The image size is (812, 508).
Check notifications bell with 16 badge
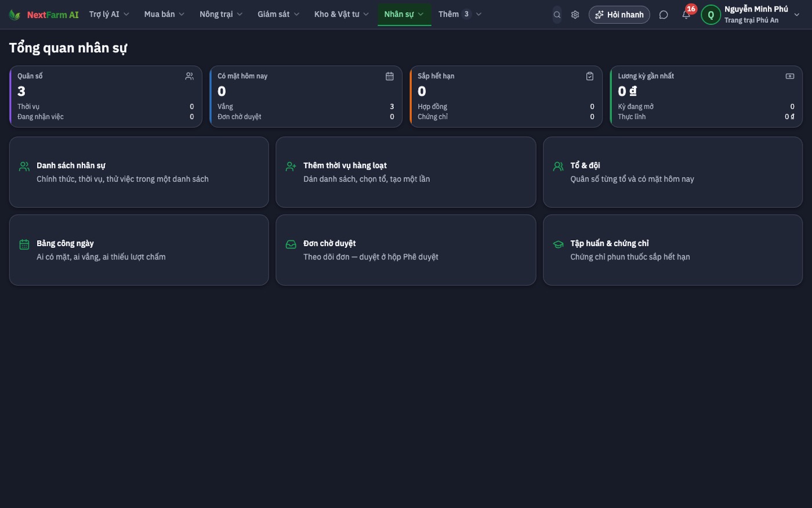pos(686,15)
